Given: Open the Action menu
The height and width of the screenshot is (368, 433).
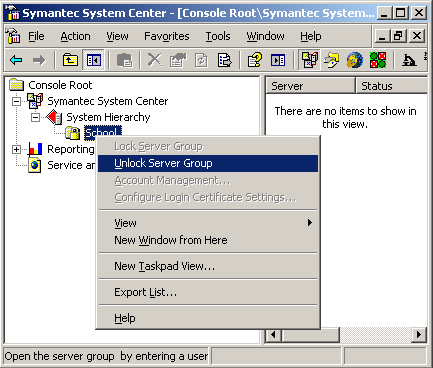Looking at the screenshot, I should point(75,36).
